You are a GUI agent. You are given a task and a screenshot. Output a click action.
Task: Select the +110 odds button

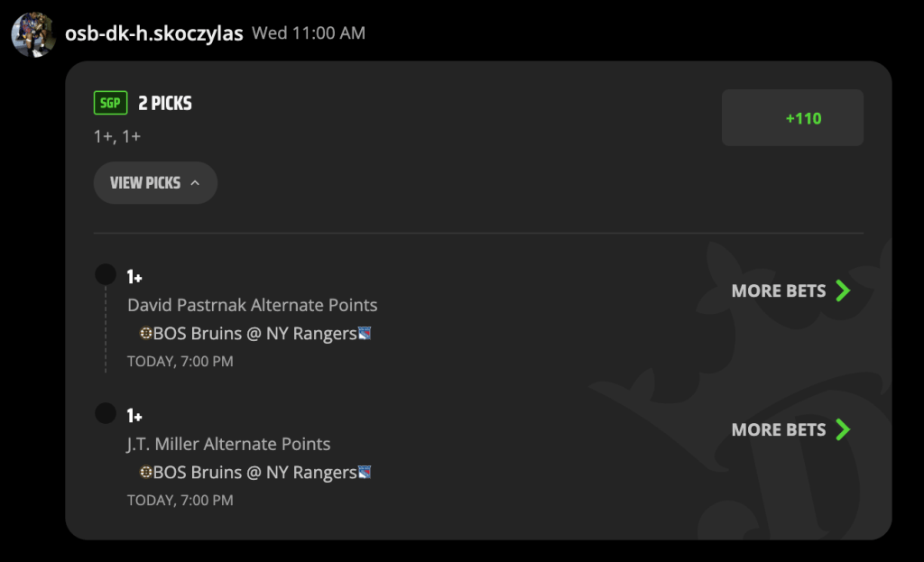[792, 118]
